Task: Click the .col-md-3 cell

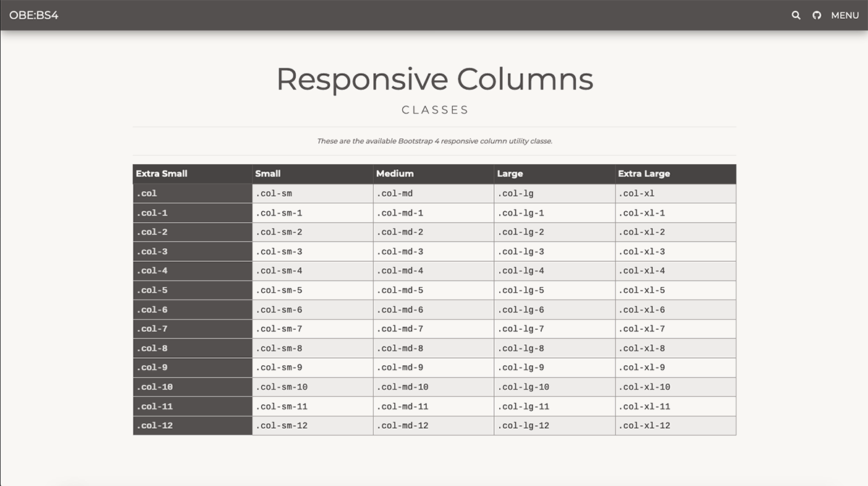Action: (434, 252)
